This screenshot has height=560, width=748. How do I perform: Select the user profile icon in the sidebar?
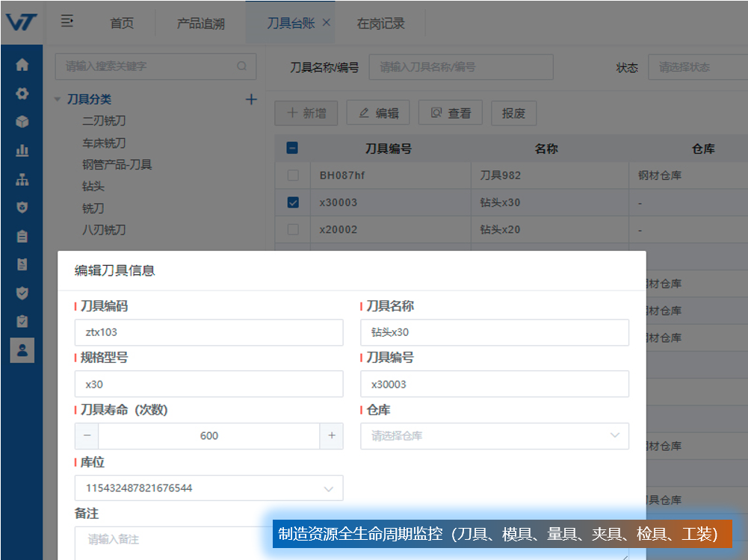pyautogui.click(x=22, y=349)
